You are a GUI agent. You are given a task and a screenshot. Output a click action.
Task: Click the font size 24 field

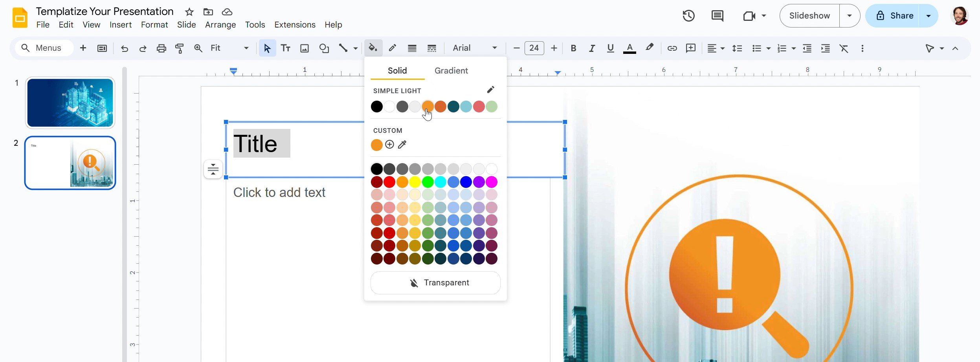(x=534, y=48)
